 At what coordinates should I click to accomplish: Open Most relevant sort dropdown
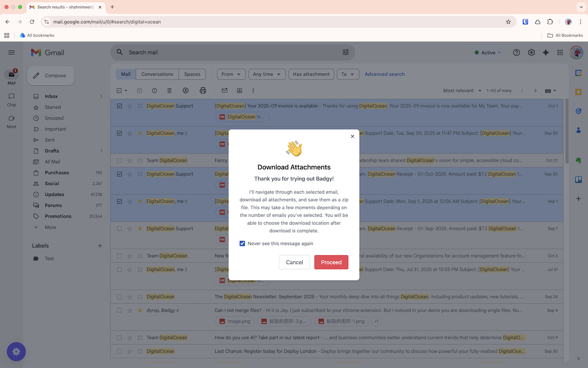[462, 91]
